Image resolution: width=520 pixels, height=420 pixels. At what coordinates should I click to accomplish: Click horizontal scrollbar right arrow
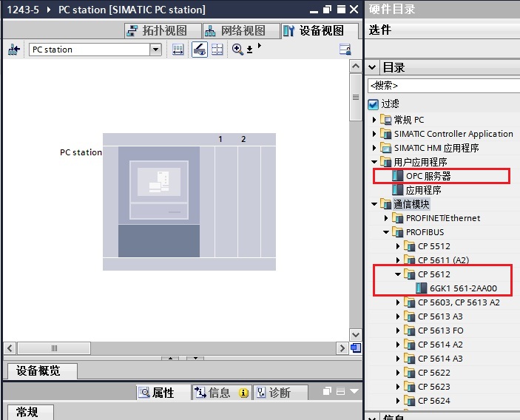(x=342, y=348)
